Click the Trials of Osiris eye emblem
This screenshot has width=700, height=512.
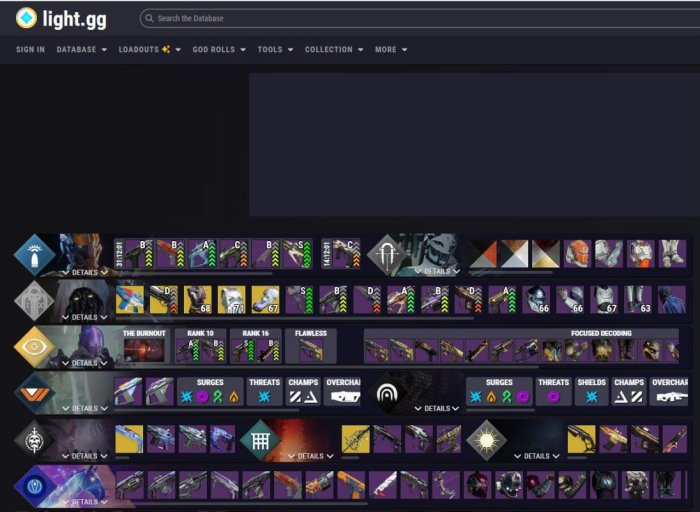[x=34, y=347]
